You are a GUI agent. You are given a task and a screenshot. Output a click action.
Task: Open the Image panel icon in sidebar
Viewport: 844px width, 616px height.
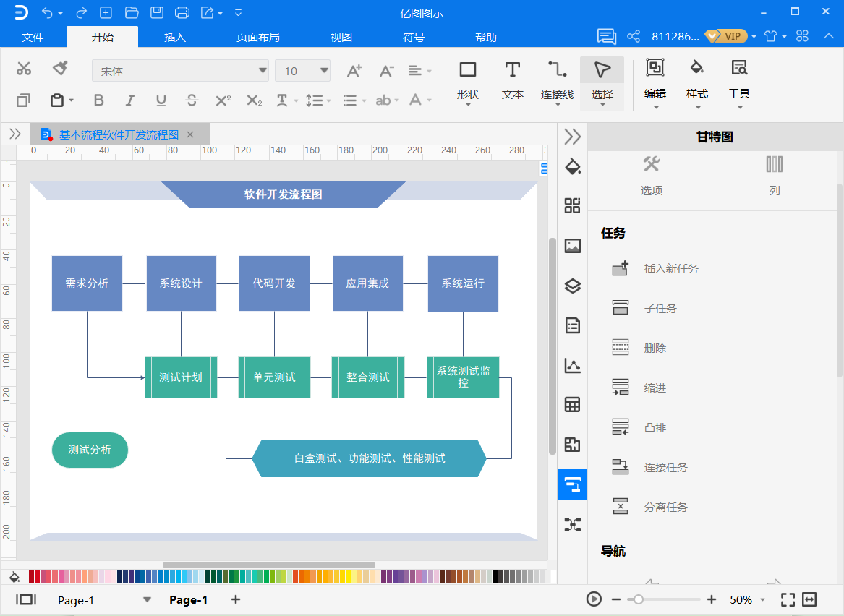click(572, 246)
